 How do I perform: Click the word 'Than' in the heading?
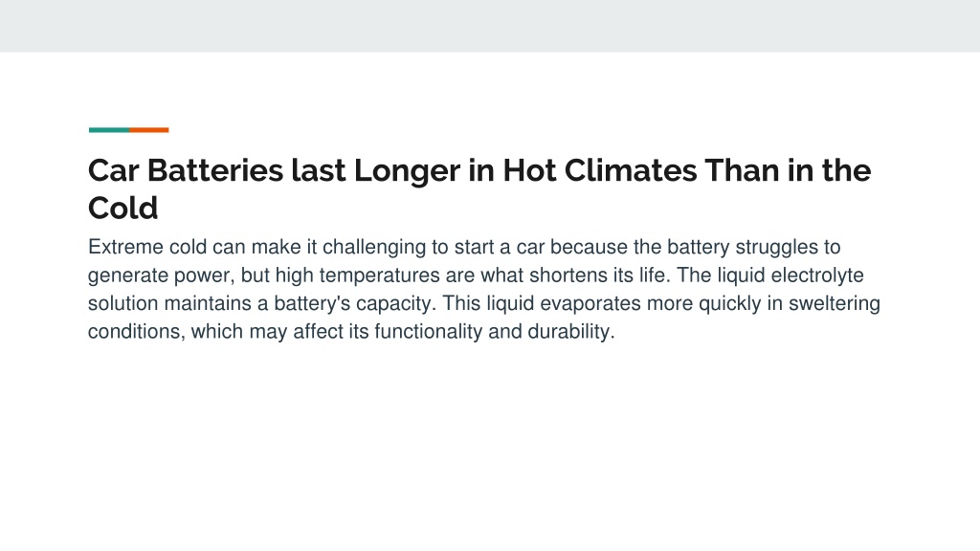(x=742, y=170)
